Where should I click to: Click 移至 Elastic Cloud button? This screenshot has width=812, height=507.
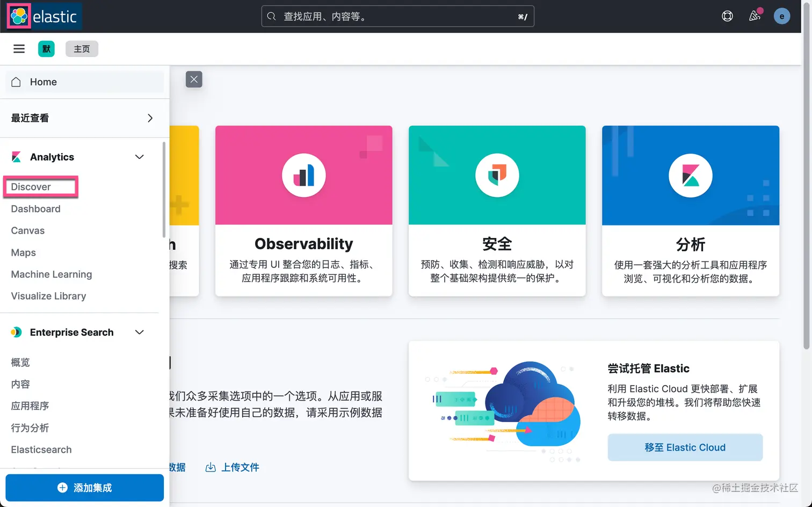(x=685, y=447)
